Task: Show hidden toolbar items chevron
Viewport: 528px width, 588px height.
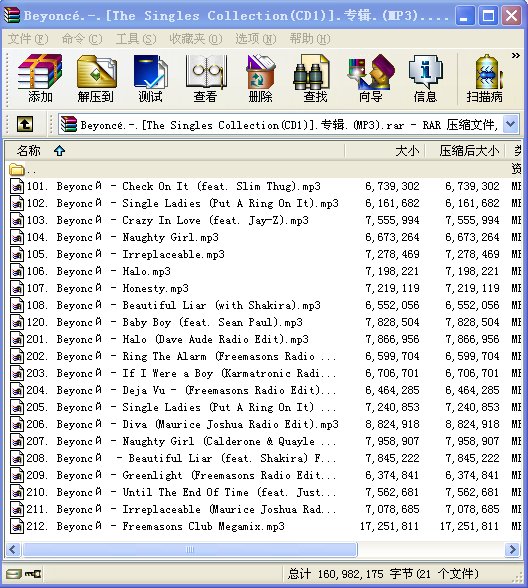Action: pos(516,56)
